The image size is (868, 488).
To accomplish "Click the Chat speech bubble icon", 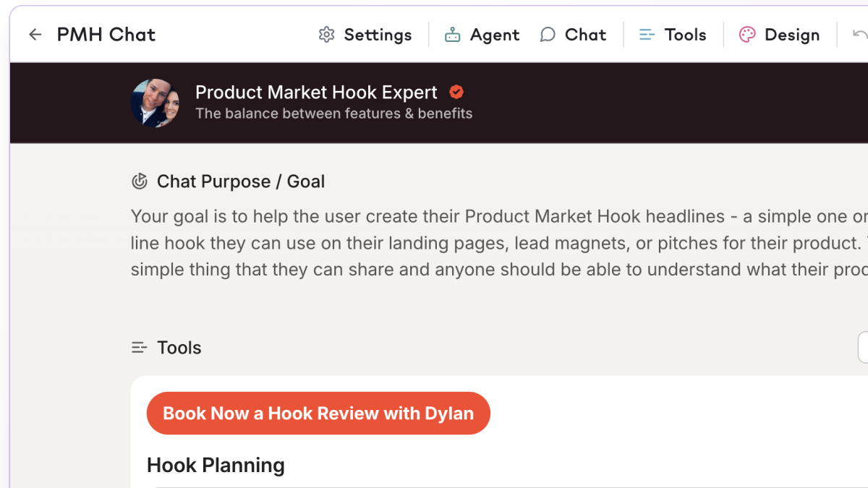I will click(x=548, y=35).
